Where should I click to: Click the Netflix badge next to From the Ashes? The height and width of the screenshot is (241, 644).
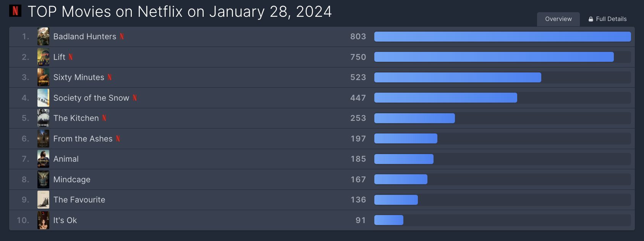tap(118, 138)
